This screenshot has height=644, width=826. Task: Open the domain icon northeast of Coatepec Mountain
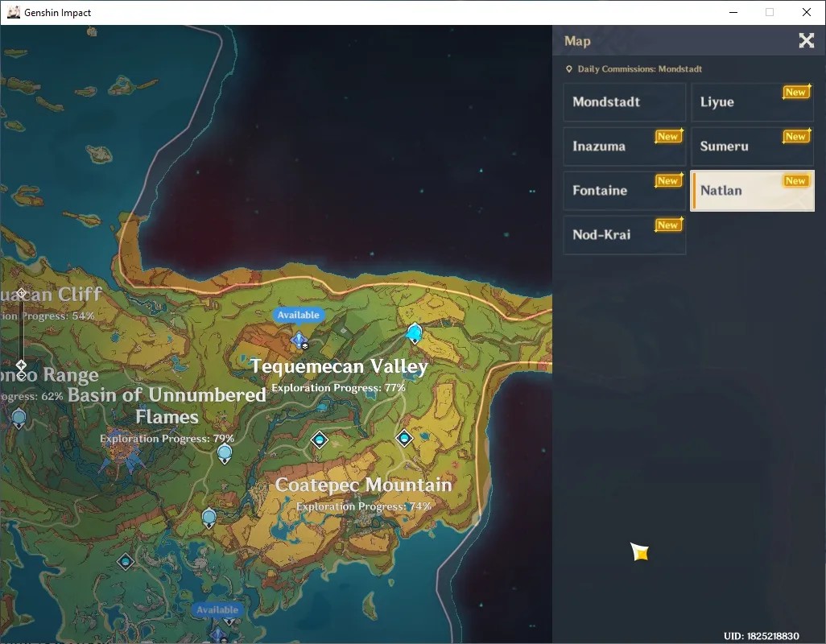(x=404, y=438)
